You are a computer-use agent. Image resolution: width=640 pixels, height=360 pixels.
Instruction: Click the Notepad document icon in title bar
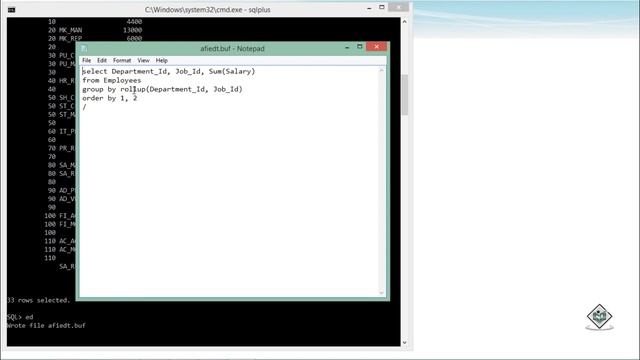[x=84, y=49]
